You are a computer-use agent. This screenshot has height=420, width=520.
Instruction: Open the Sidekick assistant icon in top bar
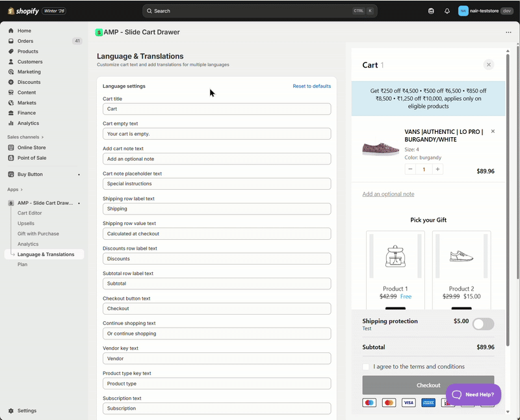tap(431, 11)
